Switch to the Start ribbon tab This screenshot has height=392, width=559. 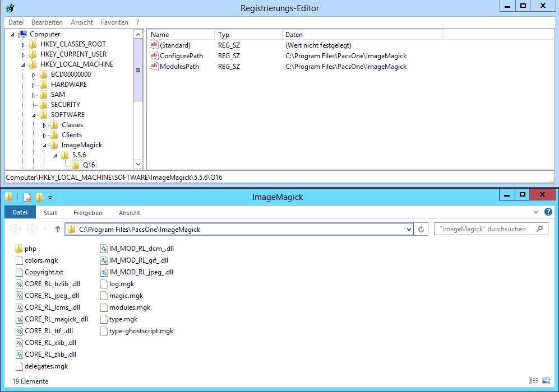coord(50,213)
